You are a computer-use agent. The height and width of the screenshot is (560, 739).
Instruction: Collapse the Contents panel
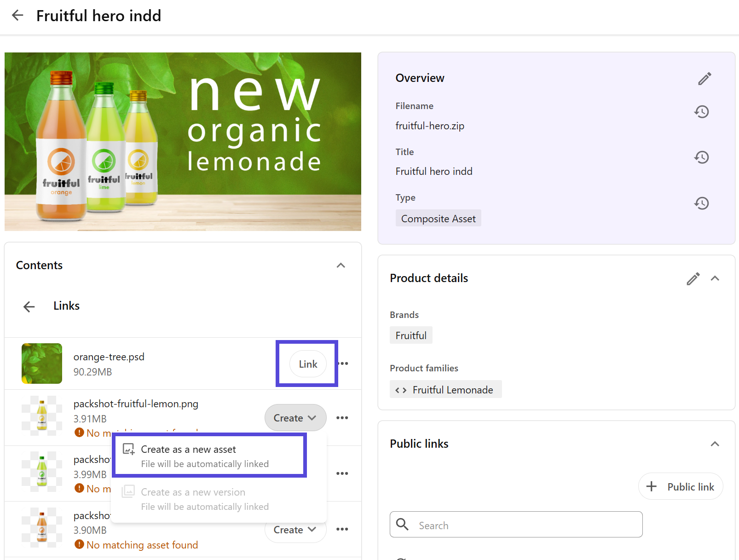click(341, 266)
